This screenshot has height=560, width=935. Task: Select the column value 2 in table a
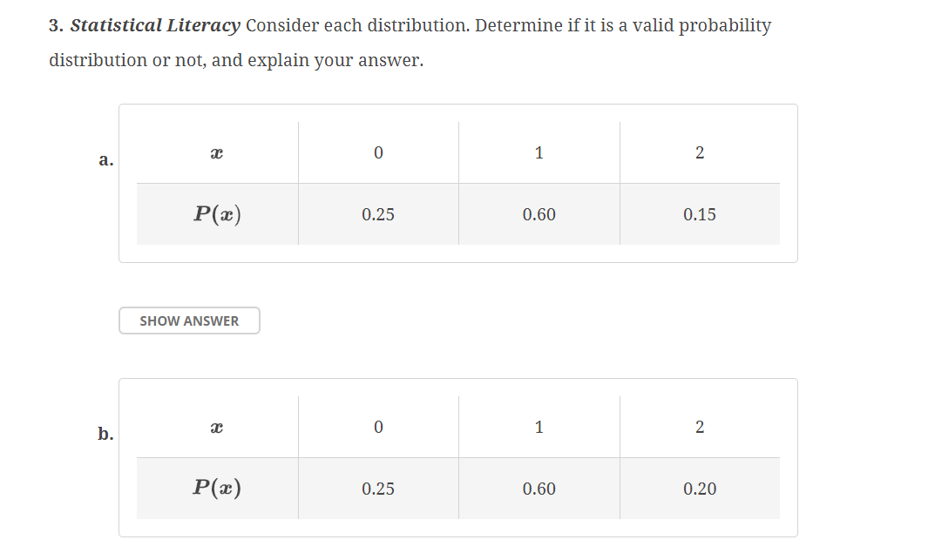(700, 152)
